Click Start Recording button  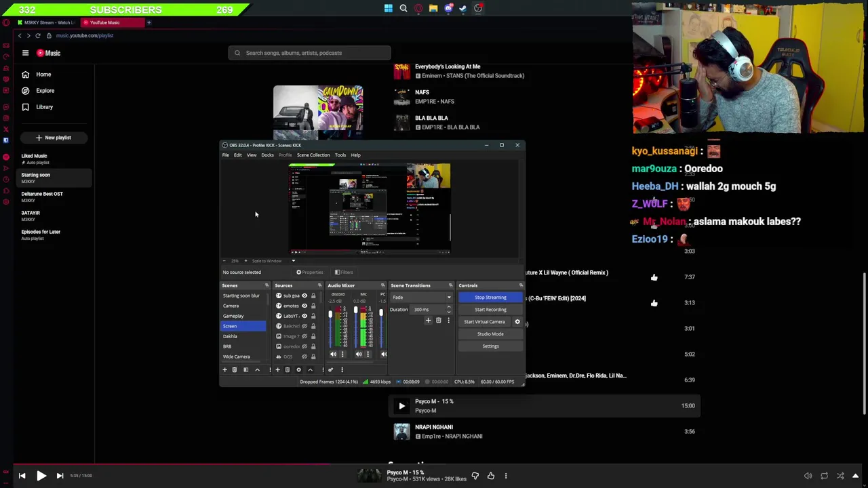tap(490, 310)
